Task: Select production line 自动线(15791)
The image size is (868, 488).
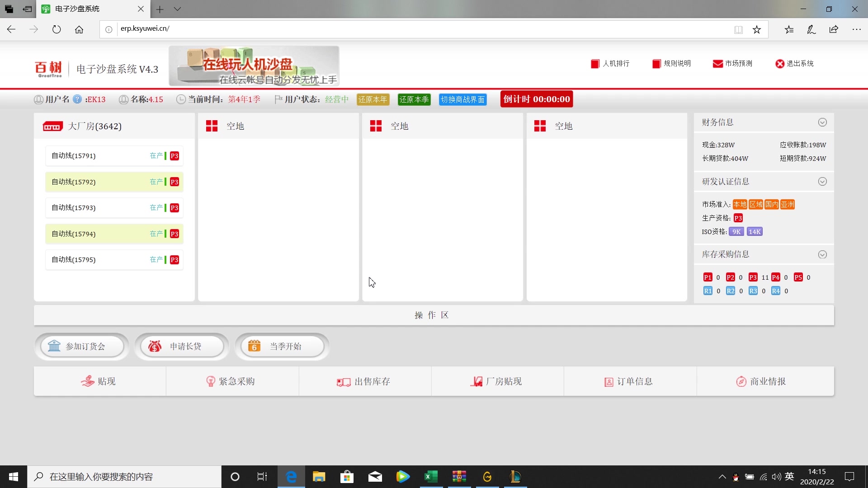Action: 114,156
